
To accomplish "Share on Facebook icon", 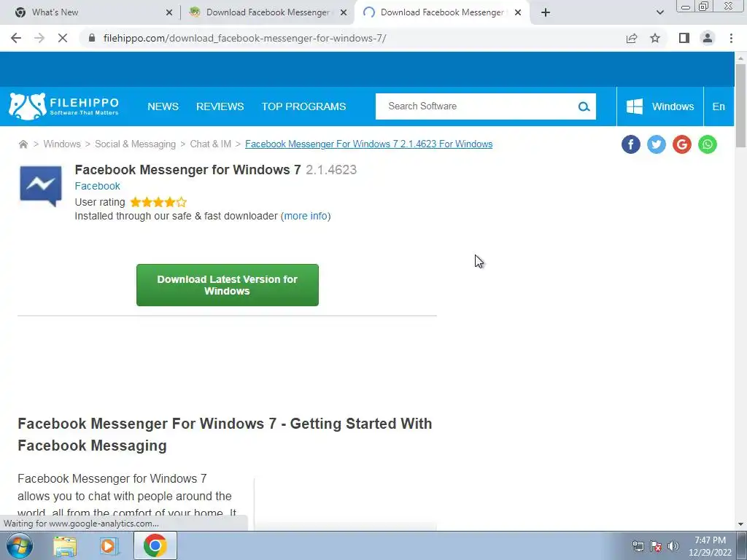I will (631, 144).
